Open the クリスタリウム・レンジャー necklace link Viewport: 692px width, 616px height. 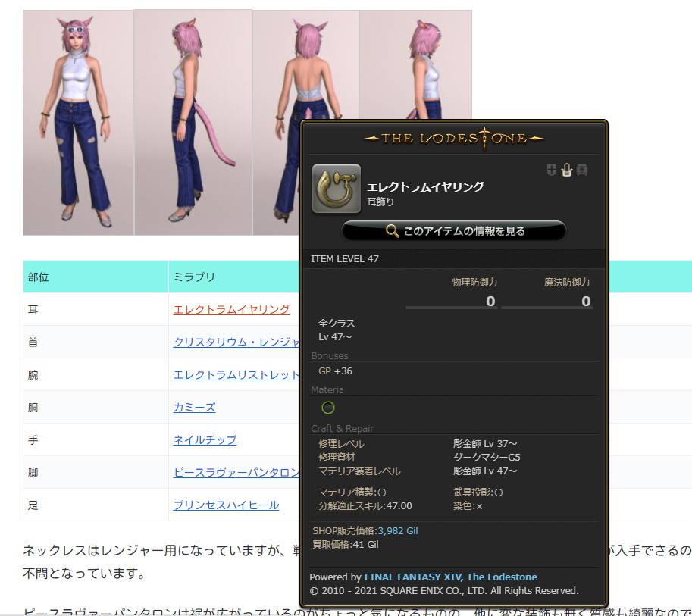236,342
